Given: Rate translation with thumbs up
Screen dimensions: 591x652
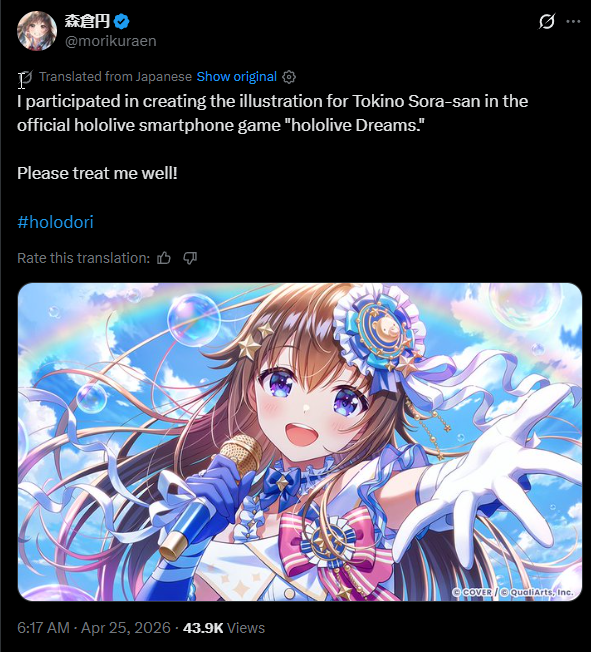Looking at the screenshot, I should [164, 258].
